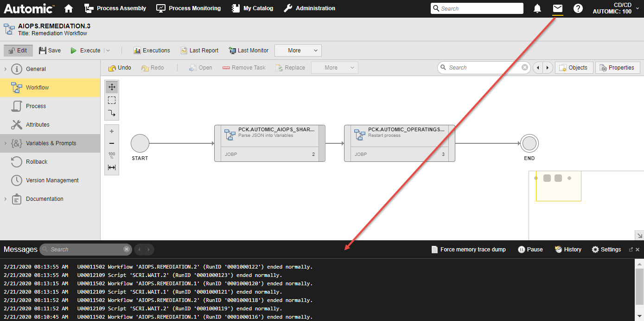Toggle Edit mode
644x321 pixels.
18,51
